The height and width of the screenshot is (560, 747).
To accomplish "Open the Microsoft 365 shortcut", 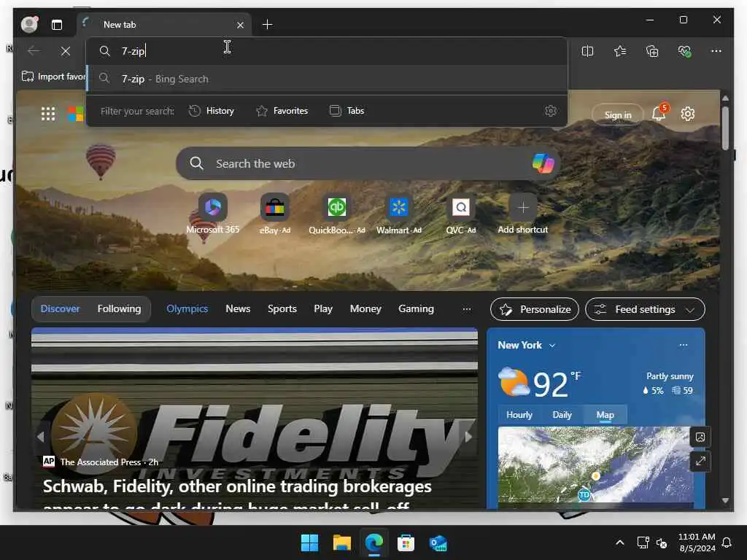I will [x=212, y=214].
